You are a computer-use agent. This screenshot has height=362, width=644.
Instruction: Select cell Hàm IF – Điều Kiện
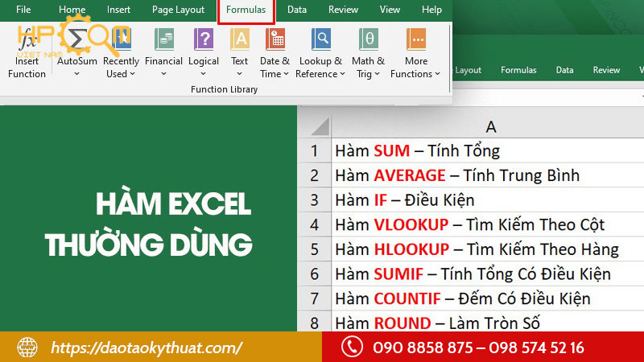[x=488, y=200]
